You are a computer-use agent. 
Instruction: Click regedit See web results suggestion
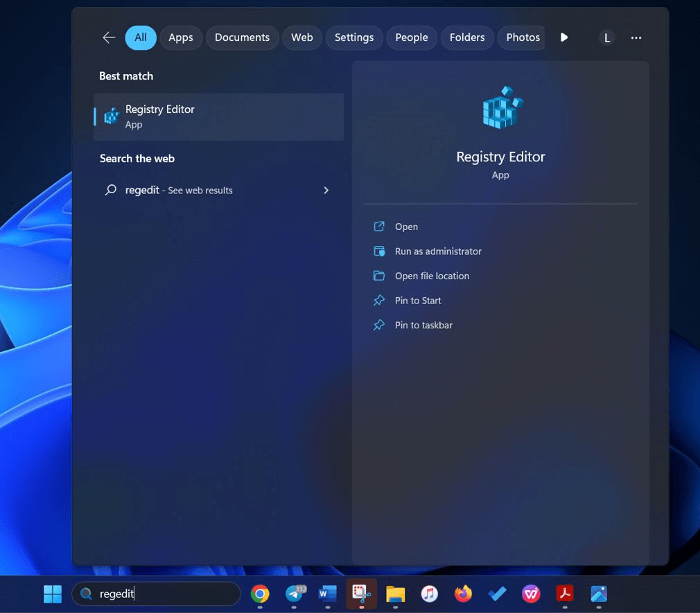coord(219,190)
